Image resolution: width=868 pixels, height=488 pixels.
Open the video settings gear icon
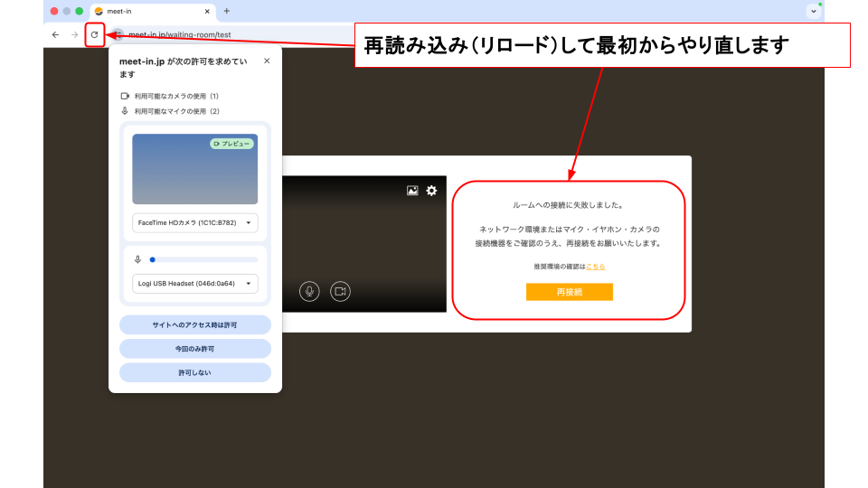[x=431, y=191]
